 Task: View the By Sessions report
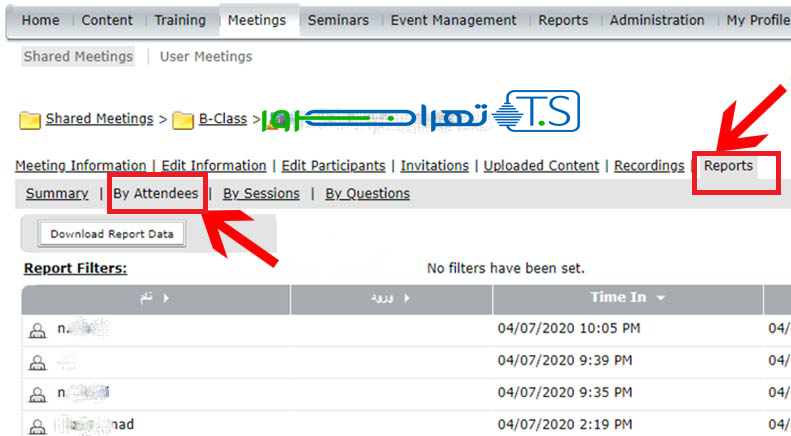point(261,193)
